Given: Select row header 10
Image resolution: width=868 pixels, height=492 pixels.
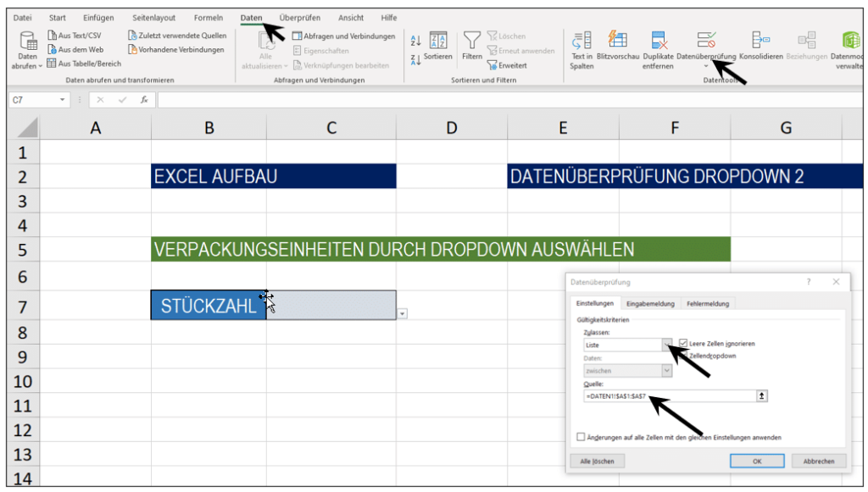Looking at the screenshot, I should [x=23, y=381].
